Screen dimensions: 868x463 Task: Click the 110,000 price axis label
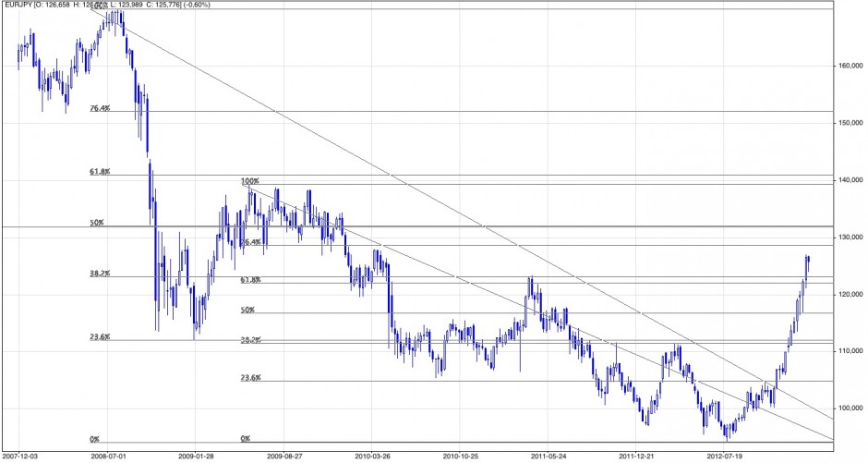(849, 351)
